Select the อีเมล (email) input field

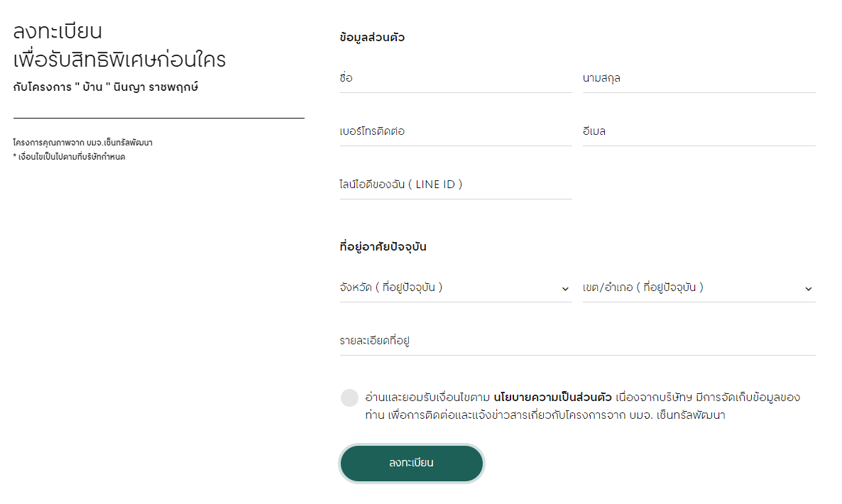[699, 131]
